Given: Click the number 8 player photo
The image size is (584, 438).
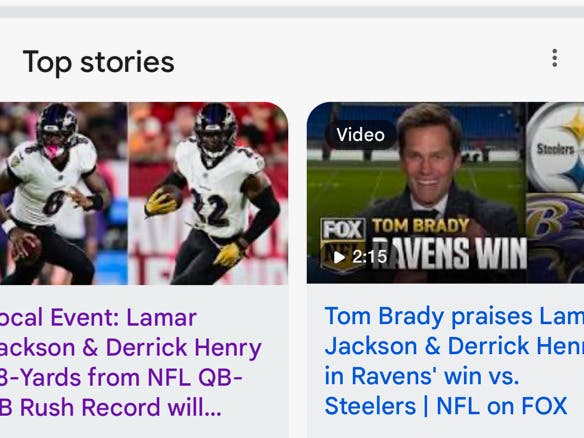Looking at the screenshot, I should point(63,193).
